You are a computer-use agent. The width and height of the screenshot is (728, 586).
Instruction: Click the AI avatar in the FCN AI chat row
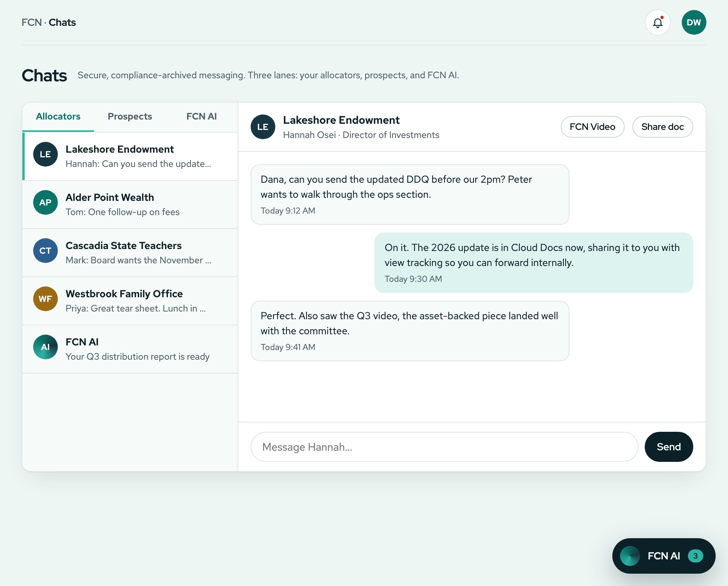coord(45,347)
